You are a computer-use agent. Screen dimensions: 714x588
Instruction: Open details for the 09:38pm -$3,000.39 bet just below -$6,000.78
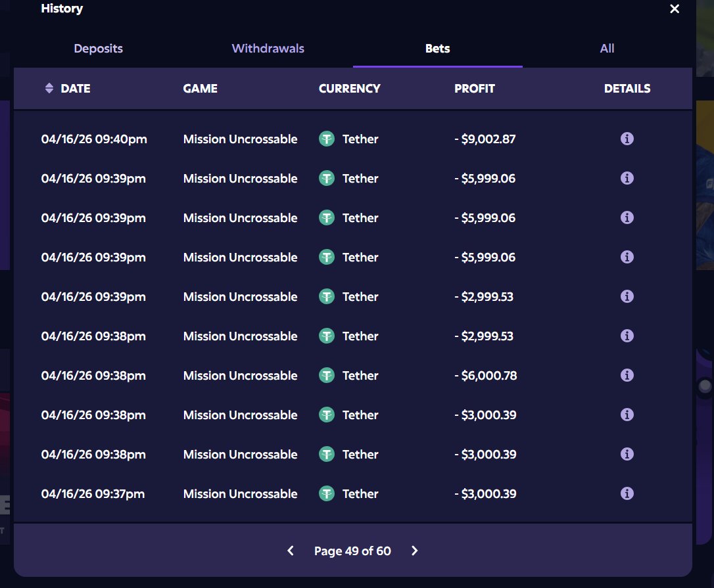[x=627, y=415]
